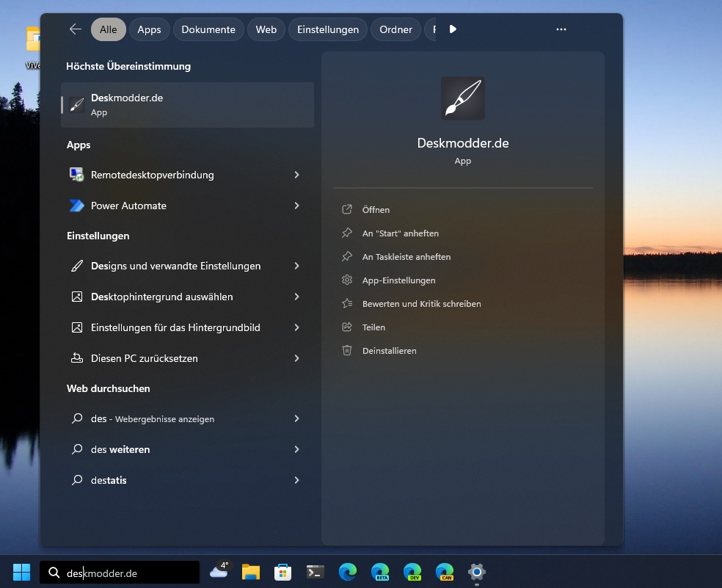Image resolution: width=722 pixels, height=588 pixels.
Task: Expand destatis suggestion chevron
Action: (x=297, y=481)
